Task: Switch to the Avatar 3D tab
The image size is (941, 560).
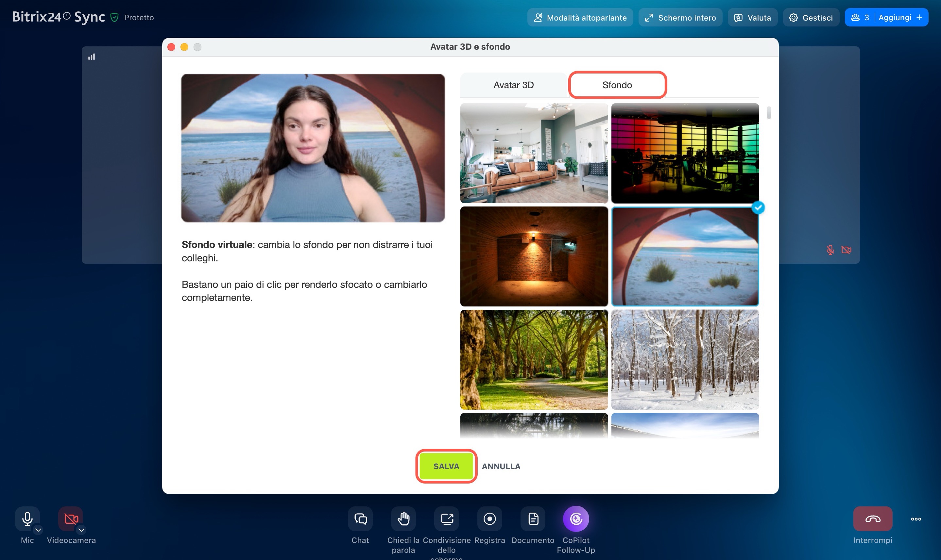Action: click(x=514, y=85)
